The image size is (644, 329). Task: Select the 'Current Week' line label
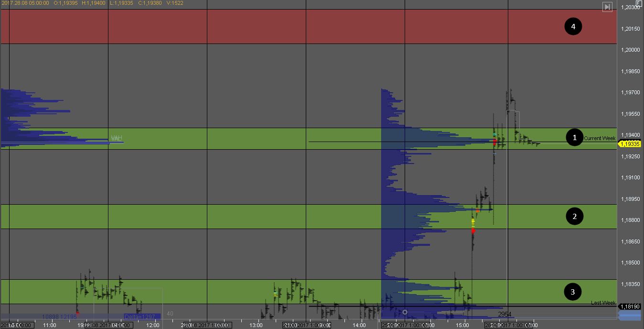pos(600,138)
